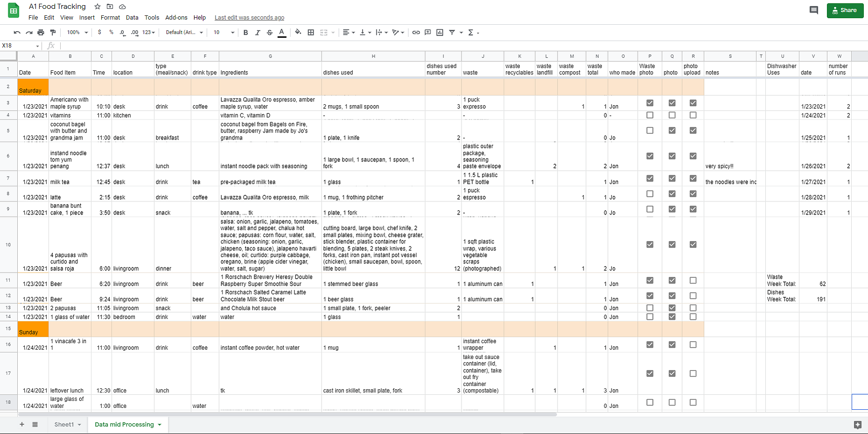This screenshot has height=434, width=868.
Task: Open 'Last edit was seconds ago' link
Action: point(249,18)
